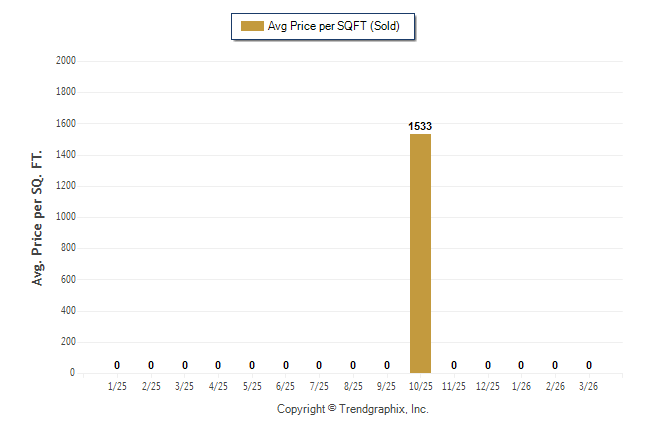The width and height of the screenshot is (646, 434).
Task: Click the Trendgraphix copyright text
Action: coord(352,409)
